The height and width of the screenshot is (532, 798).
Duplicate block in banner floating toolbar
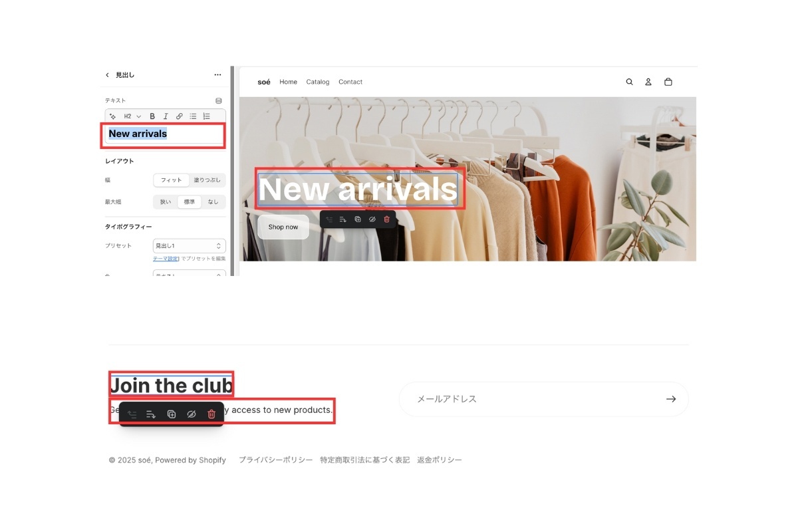[358, 219]
